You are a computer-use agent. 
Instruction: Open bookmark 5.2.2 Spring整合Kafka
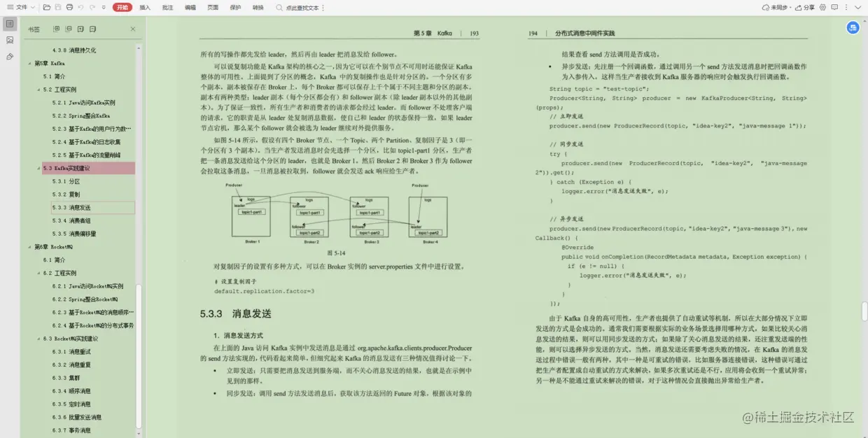(80, 115)
